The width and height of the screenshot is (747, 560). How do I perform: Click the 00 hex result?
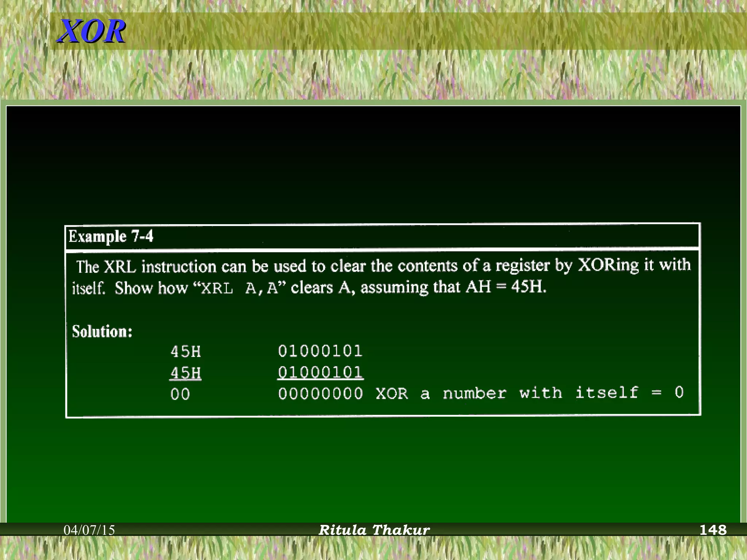(x=180, y=394)
